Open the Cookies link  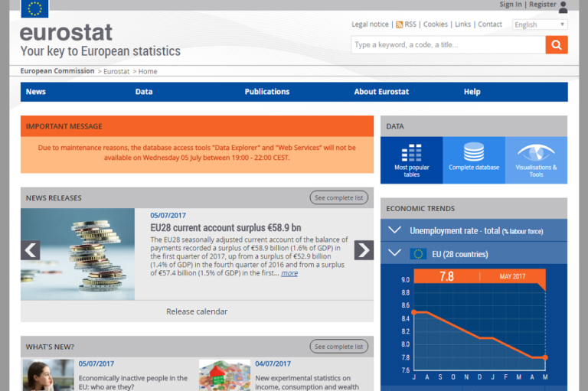[436, 24]
